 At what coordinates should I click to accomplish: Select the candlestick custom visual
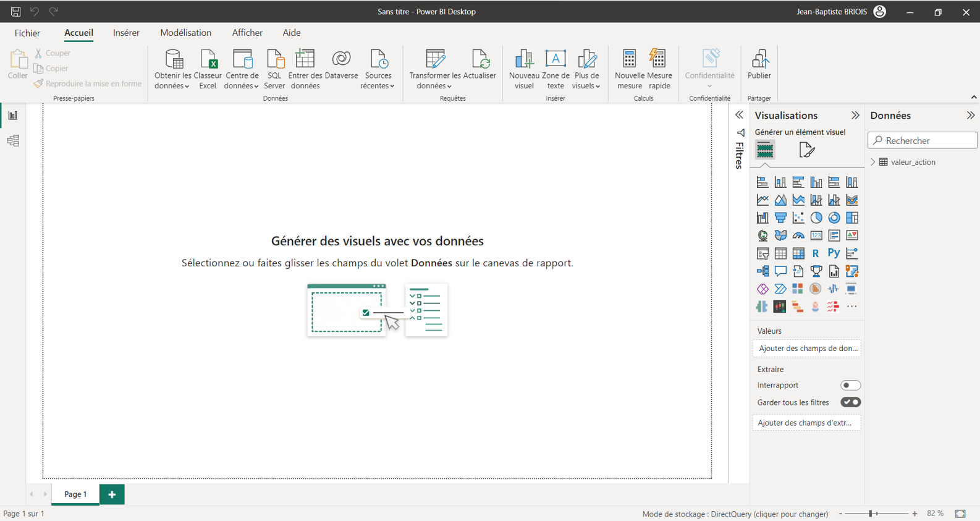pyautogui.click(x=780, y=307)
